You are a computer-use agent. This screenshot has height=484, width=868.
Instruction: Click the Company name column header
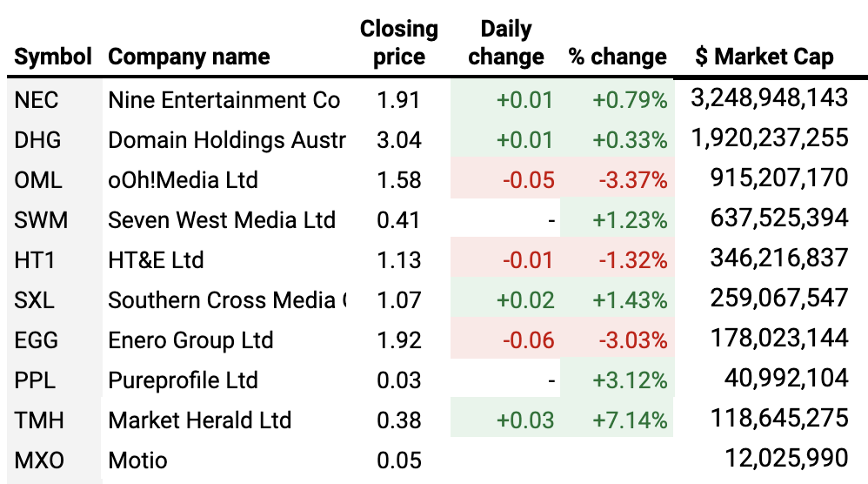click(x=189, y=58)
